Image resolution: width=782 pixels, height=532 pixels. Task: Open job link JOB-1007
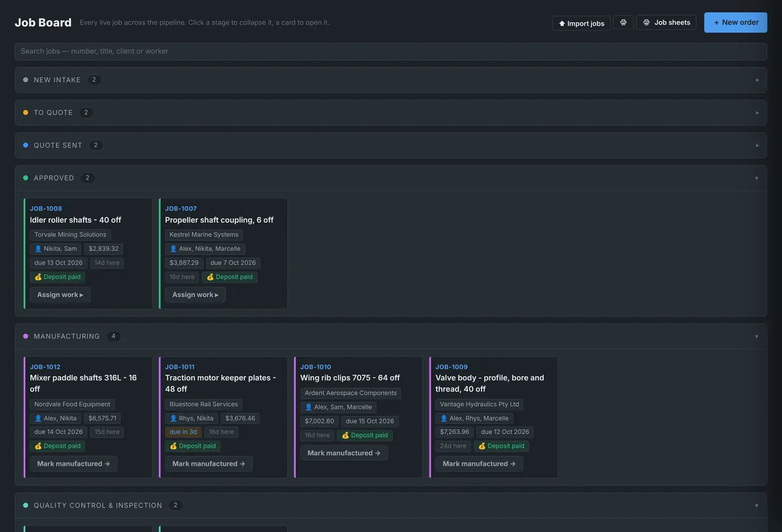coord(181,209)
